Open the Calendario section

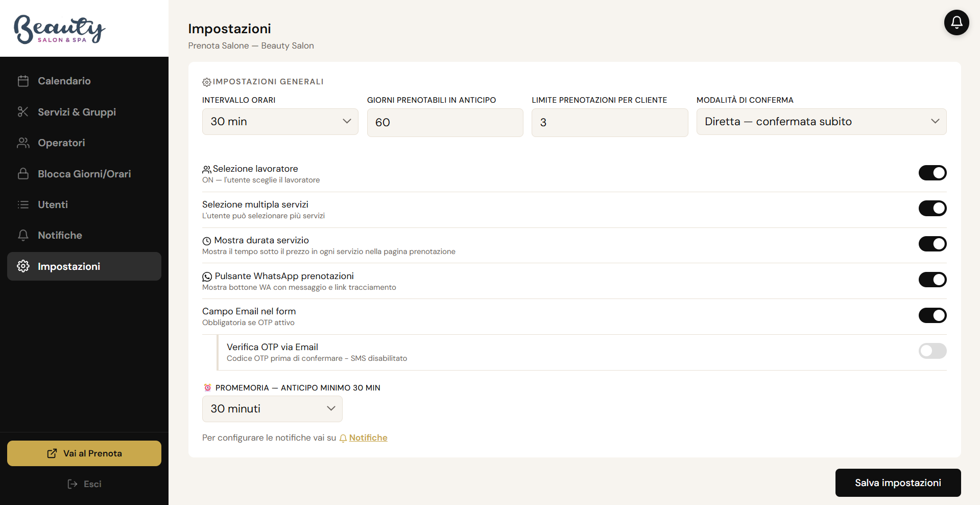84,81
